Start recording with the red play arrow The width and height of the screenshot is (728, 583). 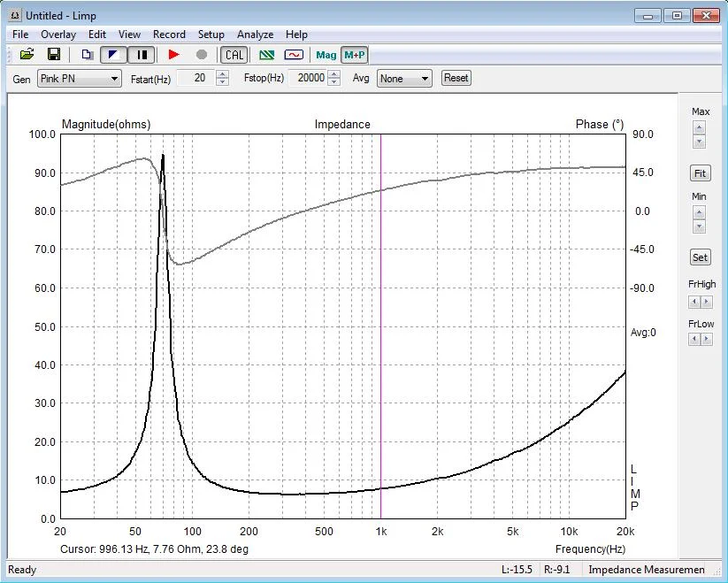(x=173, y=55)
